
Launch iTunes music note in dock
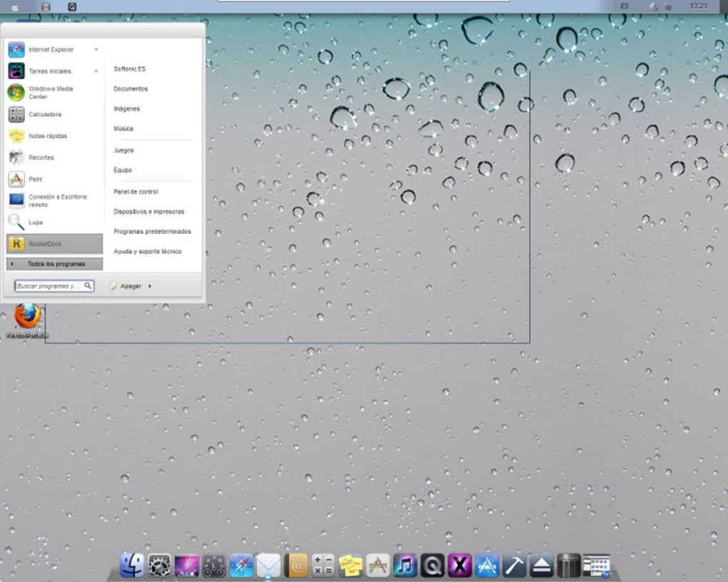point(405,566)
